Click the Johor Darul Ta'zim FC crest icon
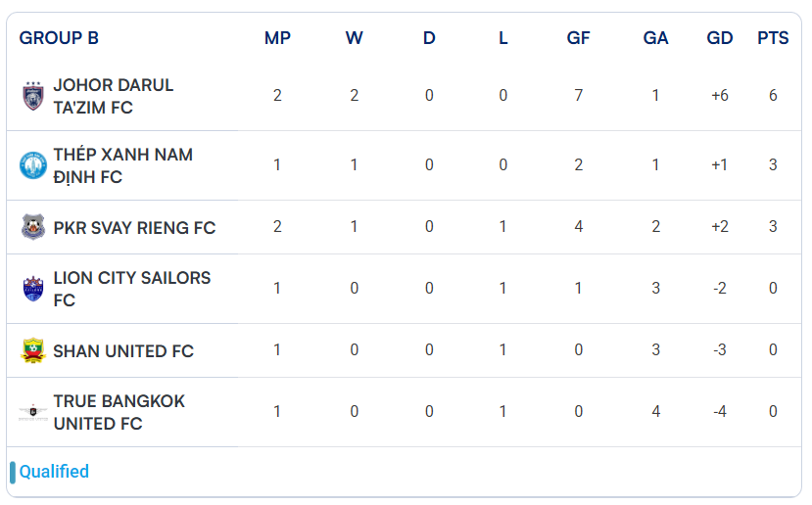This screenshot has height=505, width=812. coord(33,96)
